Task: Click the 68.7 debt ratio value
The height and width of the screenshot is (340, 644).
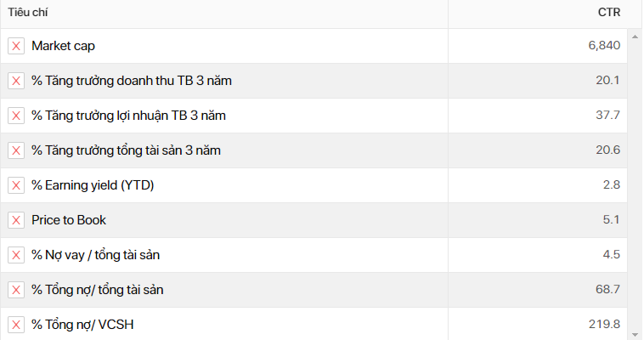Action: (x=608, y=290)
